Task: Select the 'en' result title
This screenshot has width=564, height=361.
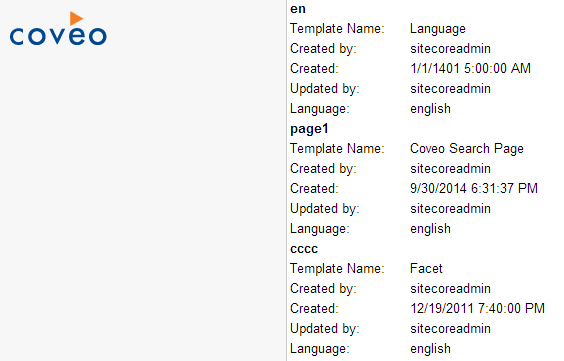Action: point(298,9)
